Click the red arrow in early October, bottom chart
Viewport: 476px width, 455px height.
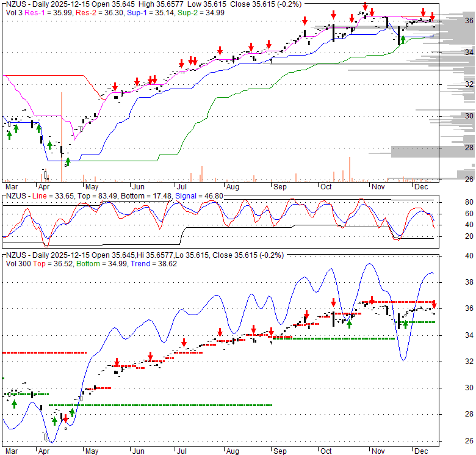(x=333, y=302)
